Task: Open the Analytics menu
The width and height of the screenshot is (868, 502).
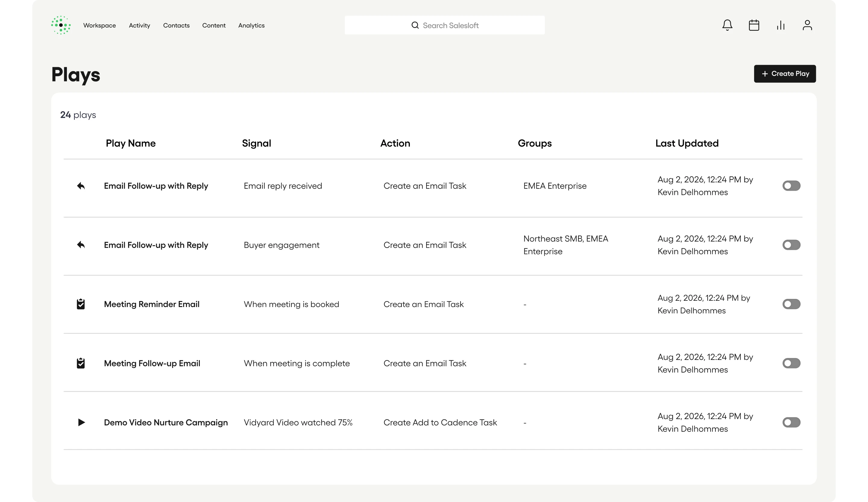Action: [251, 26]
